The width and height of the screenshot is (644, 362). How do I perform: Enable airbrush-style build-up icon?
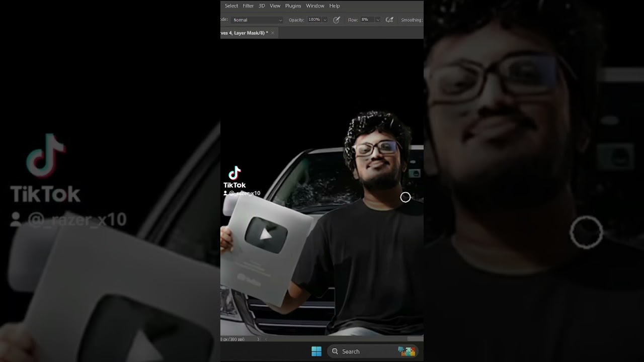[389, 20]
